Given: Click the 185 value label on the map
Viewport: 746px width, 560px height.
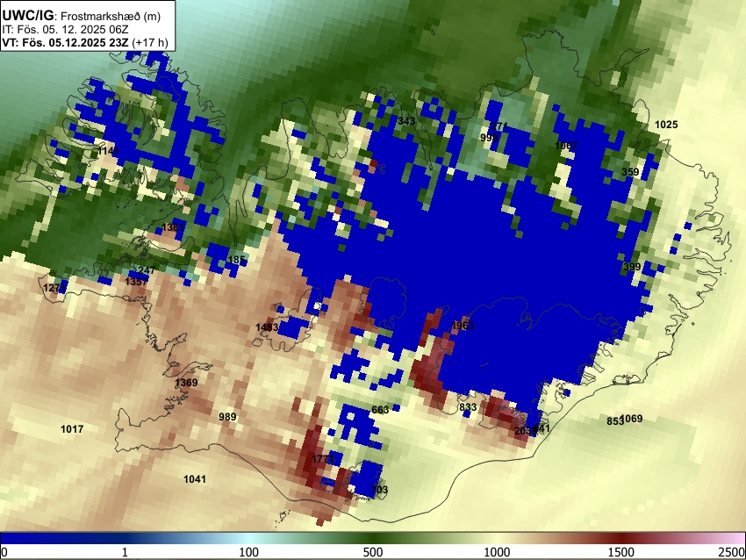Looking at the screenshot, I should pos(236,260).
